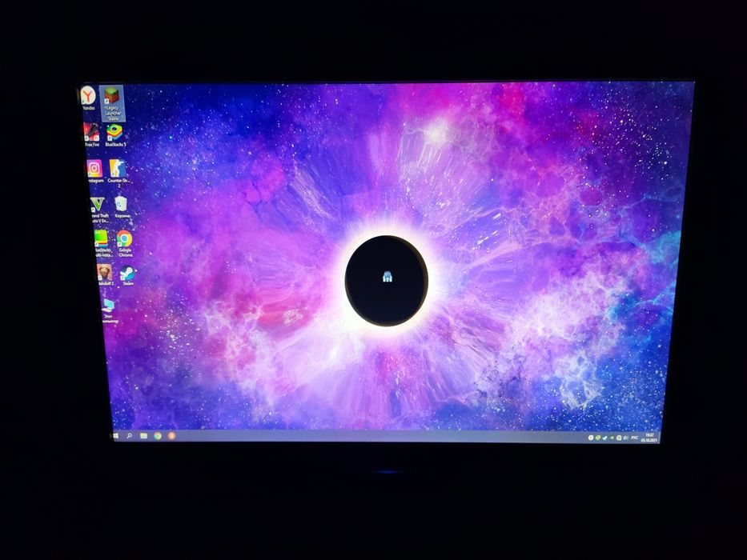Open Chrome from the taskbar
Image resolution: width=747 pixels, height=560 pixels.
158,436
